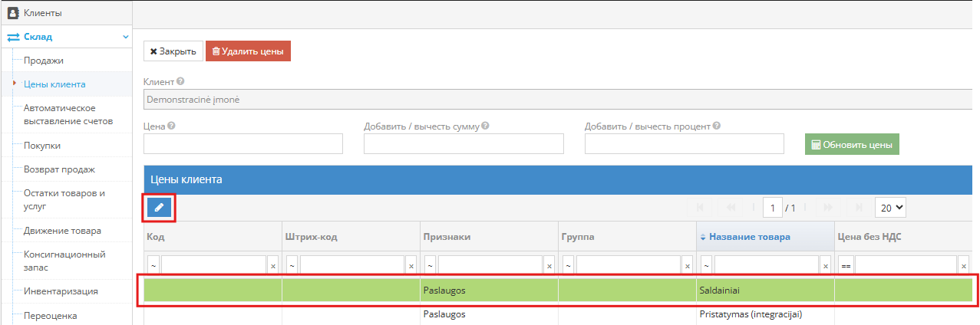Screen dimensions: 980x325
Task: Clear the Признаки column filter
Action: [549, 265]
